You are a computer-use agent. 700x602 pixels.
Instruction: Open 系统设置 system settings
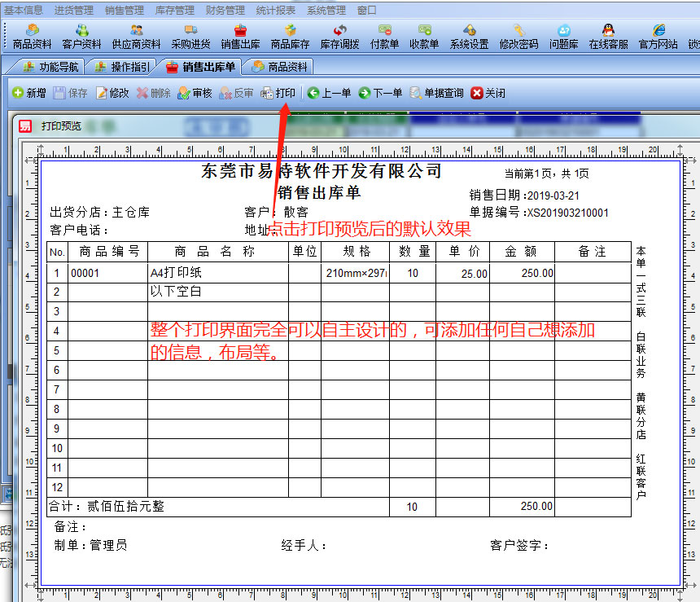tap(469, 37)
